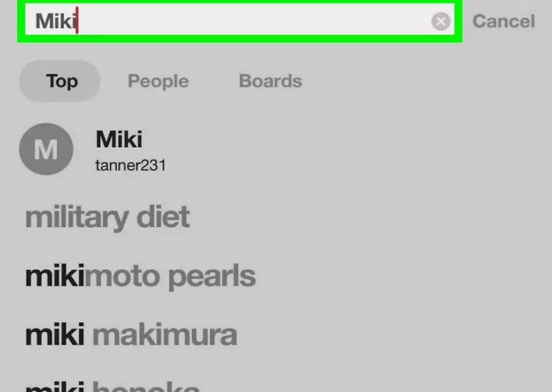Switch to the People tab
The height and width of the screenshot is (392, 552).
[158, 81]
